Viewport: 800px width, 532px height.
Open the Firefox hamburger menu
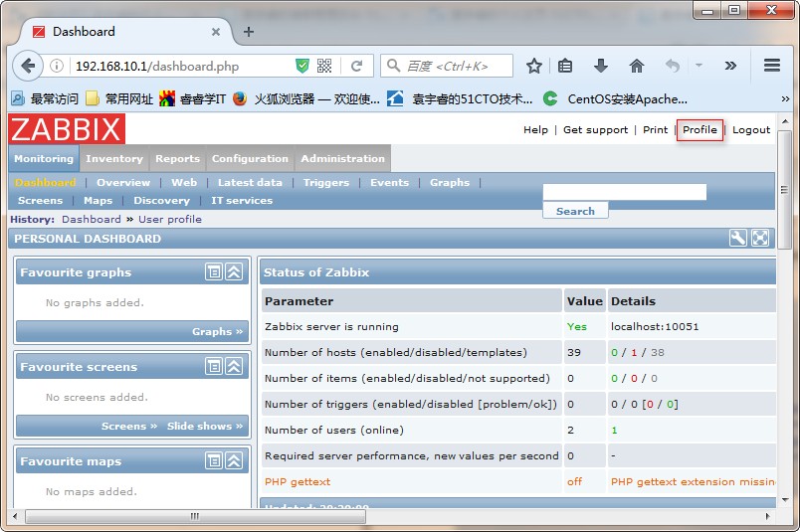(x=772, y=66)
